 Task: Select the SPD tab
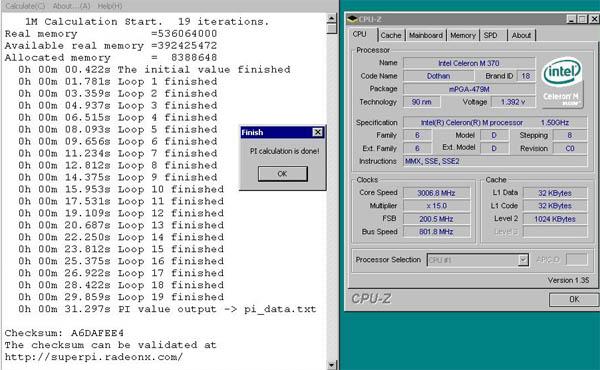(x=492, y=35)
